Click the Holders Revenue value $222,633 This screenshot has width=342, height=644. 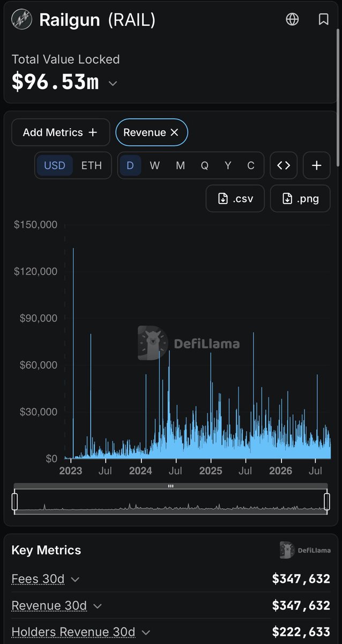point(301,632)
